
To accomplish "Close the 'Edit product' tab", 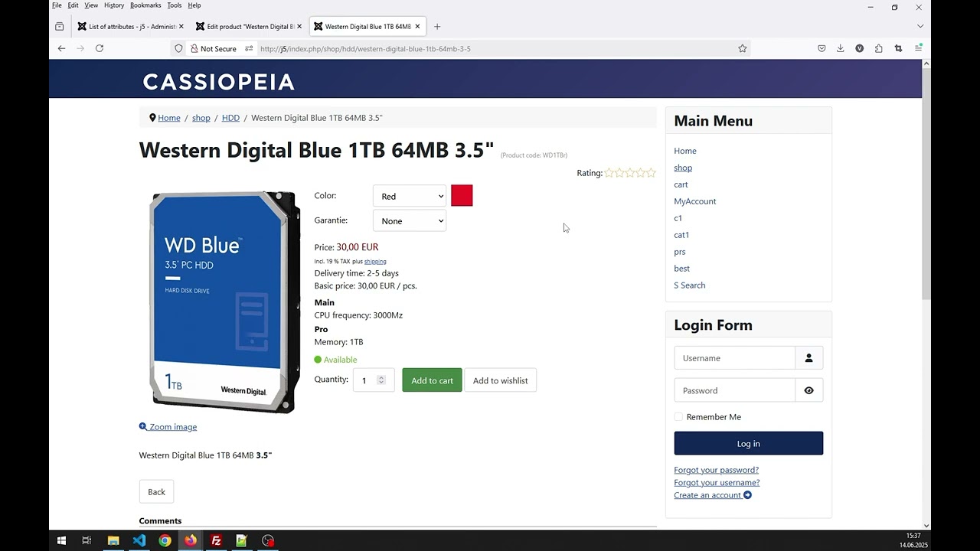I will (x=299, y=26).
